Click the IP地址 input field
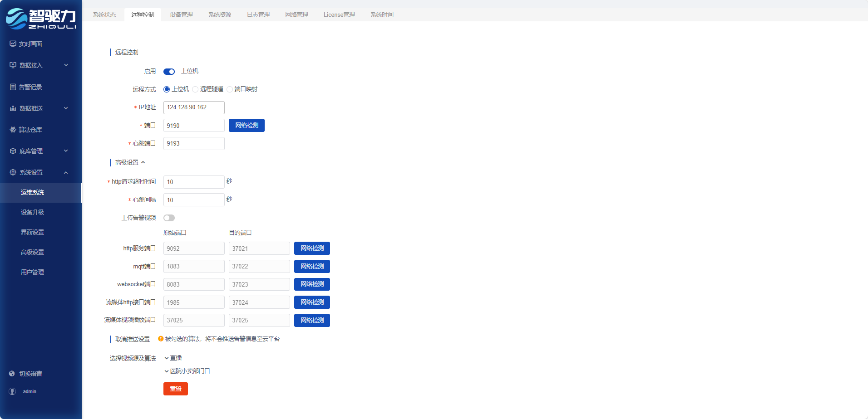Screen dimensions: 868x419 coord(194,107)
